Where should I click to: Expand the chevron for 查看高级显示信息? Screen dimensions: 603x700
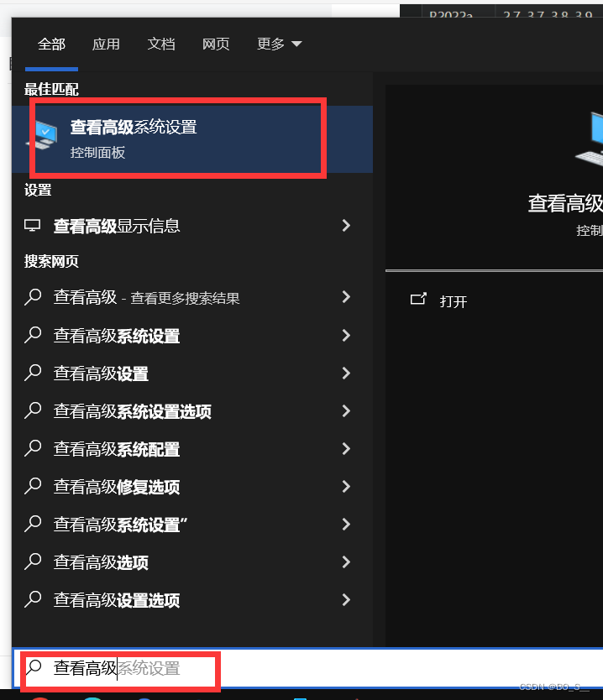pyautogui.click(x=346, y=226)
